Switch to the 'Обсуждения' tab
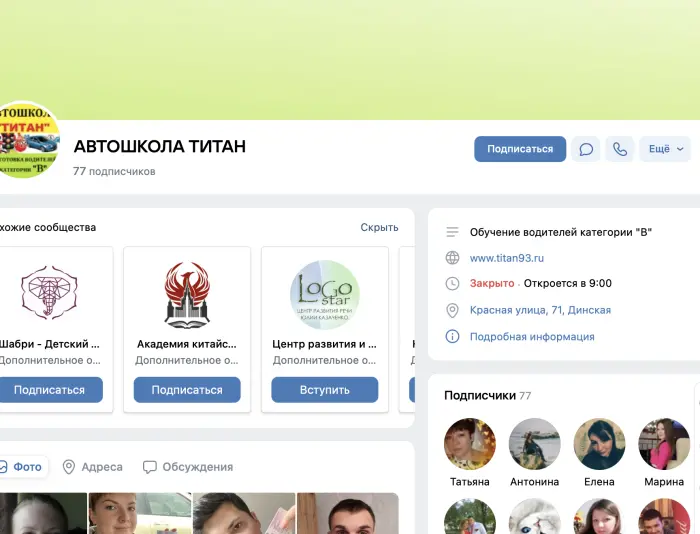Screen dimensions: 700x534 [x=188, y=467]
